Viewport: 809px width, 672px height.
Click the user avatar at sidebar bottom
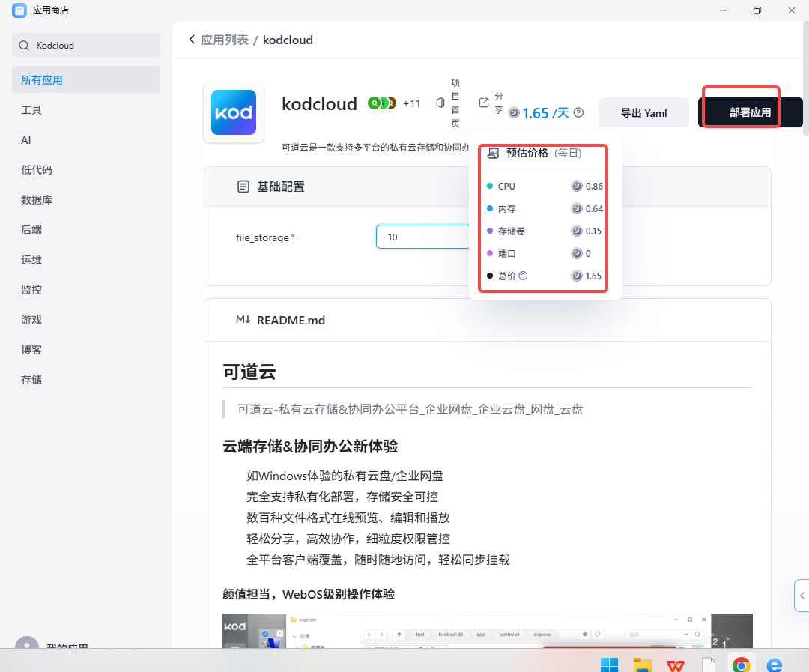(x=27, y=642)
